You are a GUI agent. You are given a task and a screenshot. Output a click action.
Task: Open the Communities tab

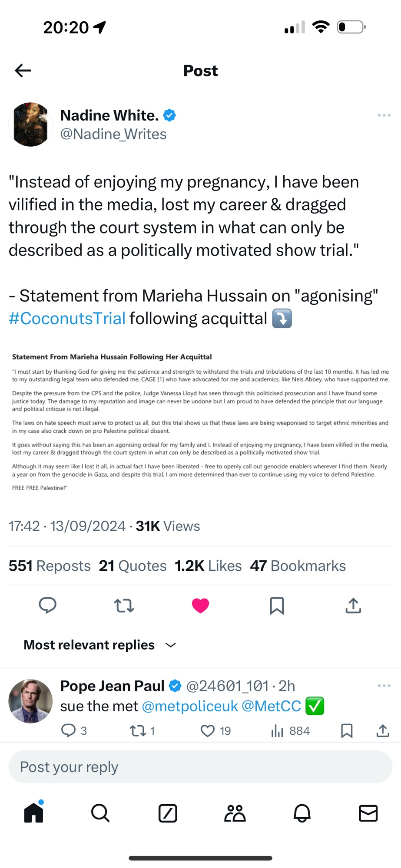(235, 813)
